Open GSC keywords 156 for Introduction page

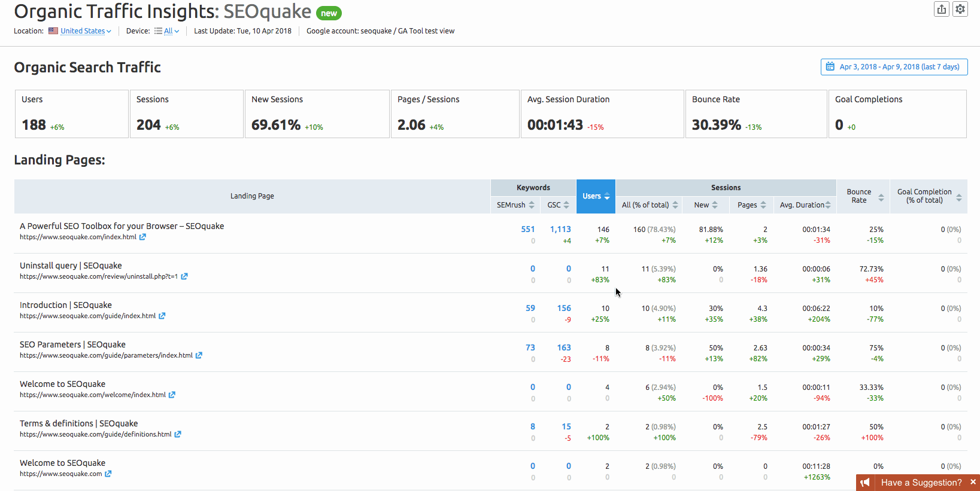[x=564, y=308]
